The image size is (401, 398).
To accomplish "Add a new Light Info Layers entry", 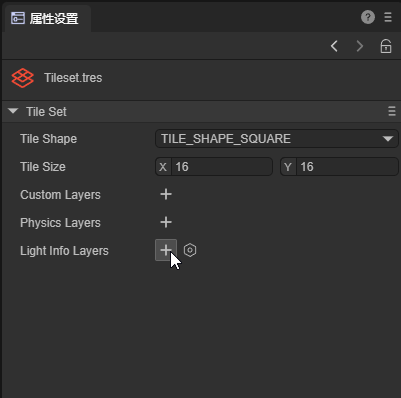I will [x=166, y=250].
